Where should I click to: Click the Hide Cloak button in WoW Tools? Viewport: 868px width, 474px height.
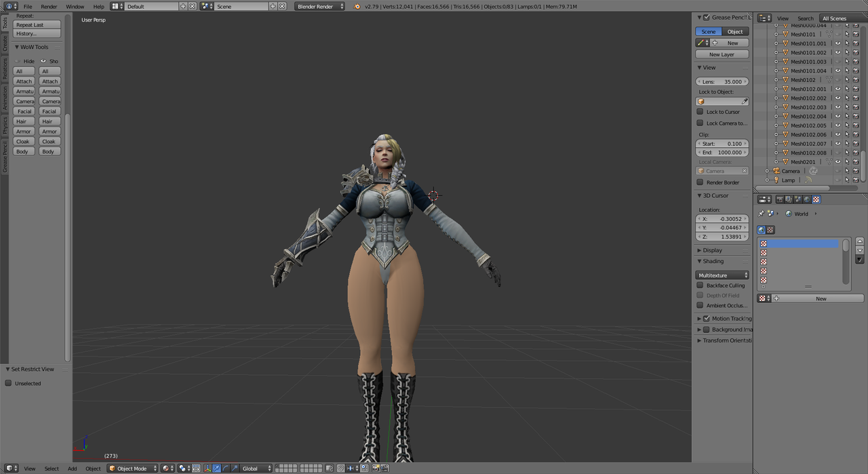(24, 141)
